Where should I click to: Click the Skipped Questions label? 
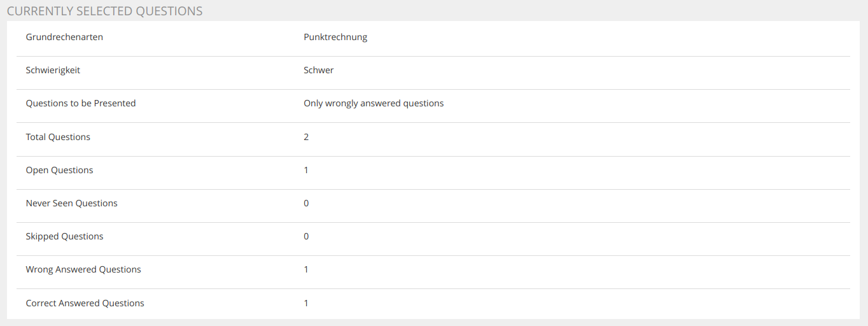coord(64,236)
